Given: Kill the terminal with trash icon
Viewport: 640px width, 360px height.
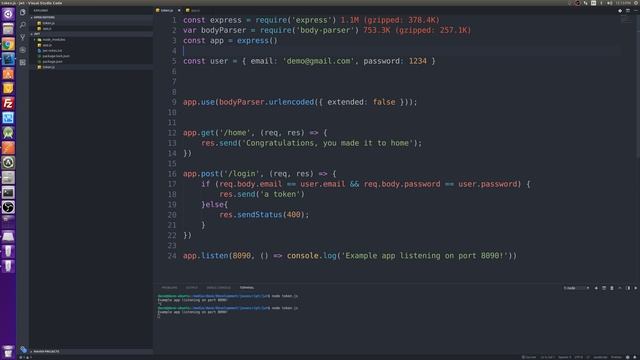Looking at the screenshot, I should tap(612, 288).
